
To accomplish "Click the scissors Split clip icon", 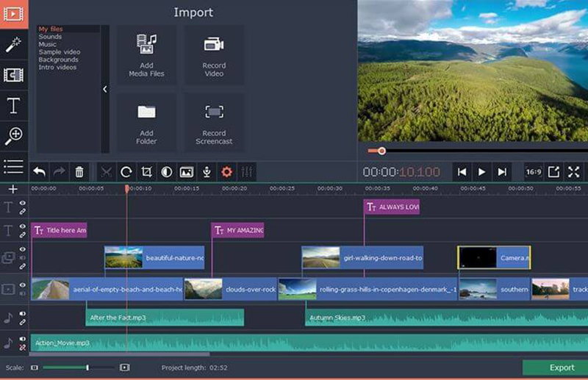I will pyautogui.click(x=106, y=172).
